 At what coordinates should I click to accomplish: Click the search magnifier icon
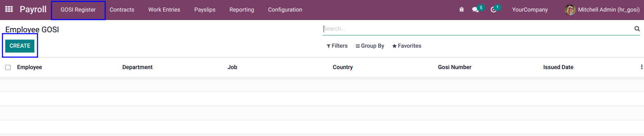(637, 29)
